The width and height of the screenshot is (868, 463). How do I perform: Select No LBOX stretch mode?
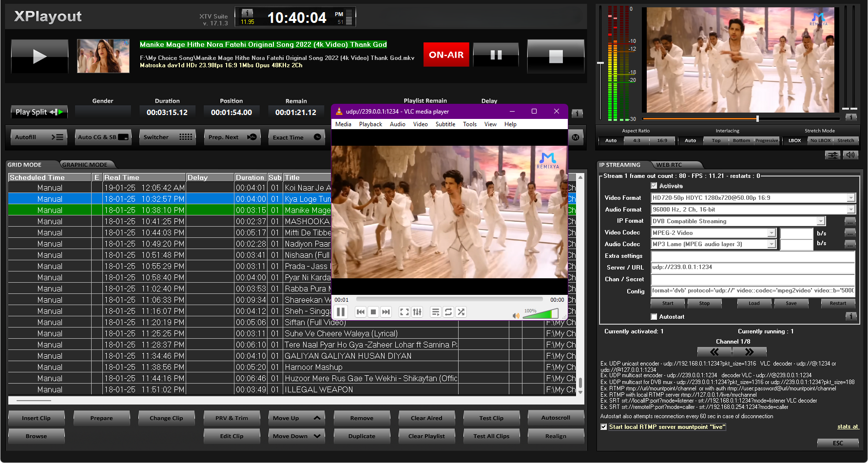tap(820, 141)
